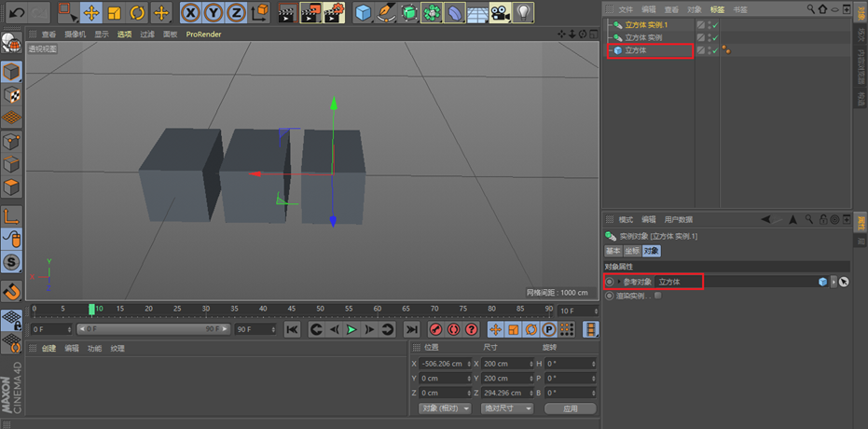Expand the 参考对象 disclosure triangle

click(x=619, y=282)
